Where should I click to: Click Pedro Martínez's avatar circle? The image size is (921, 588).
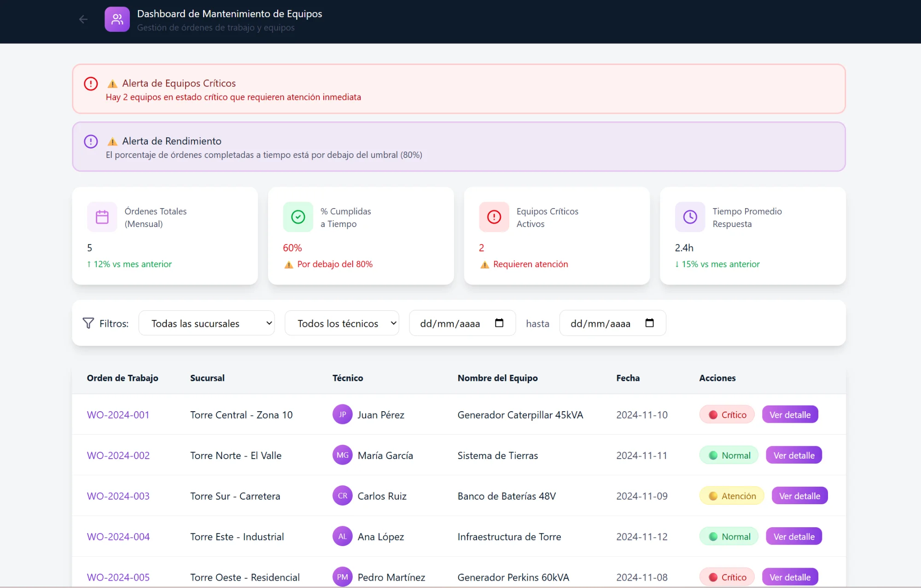coord(342,576)
